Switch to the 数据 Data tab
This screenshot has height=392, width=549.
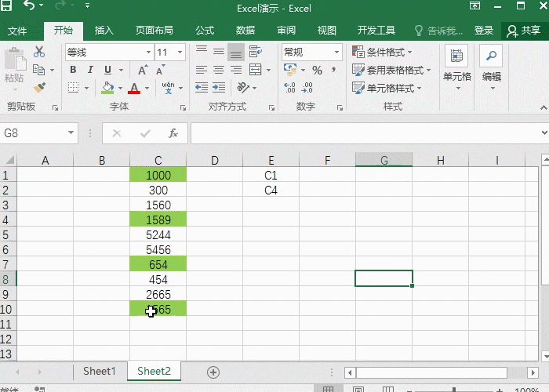tap(245, 31)
